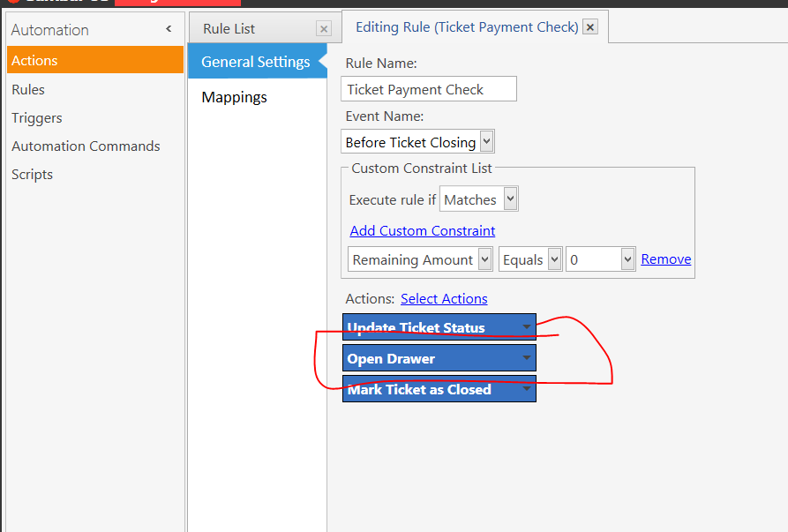The height and width of the screenshot is (532, 788).
Task: Expand the Mark Ticket as Closed arrow
Action: [526, 389]
